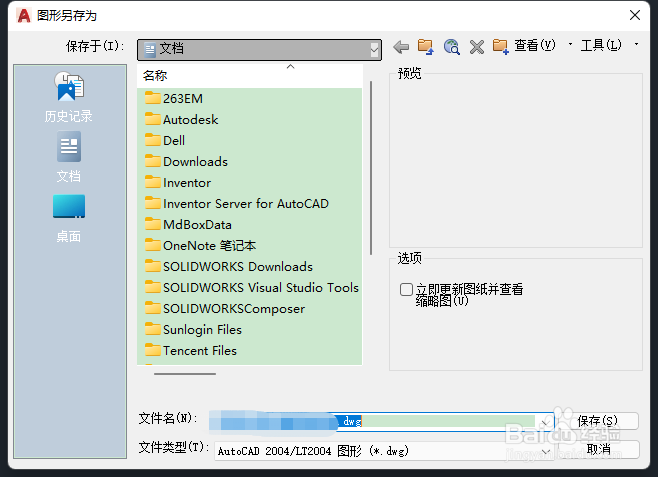Go back using the left arrow icon
This screenshot has width=658, height=477.
click(x=401, y=47)
